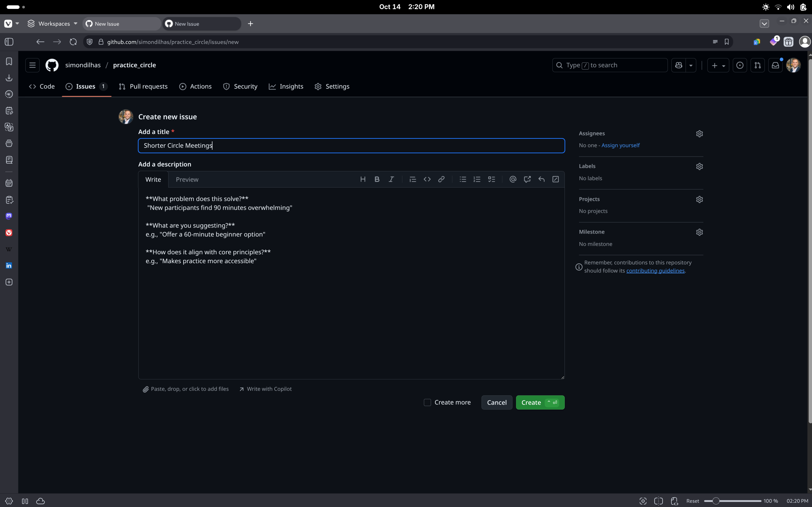Adjust the page zoom slider
Image resolution: width=812 pixels, height=507 pixels.
(x=715, y=501)
